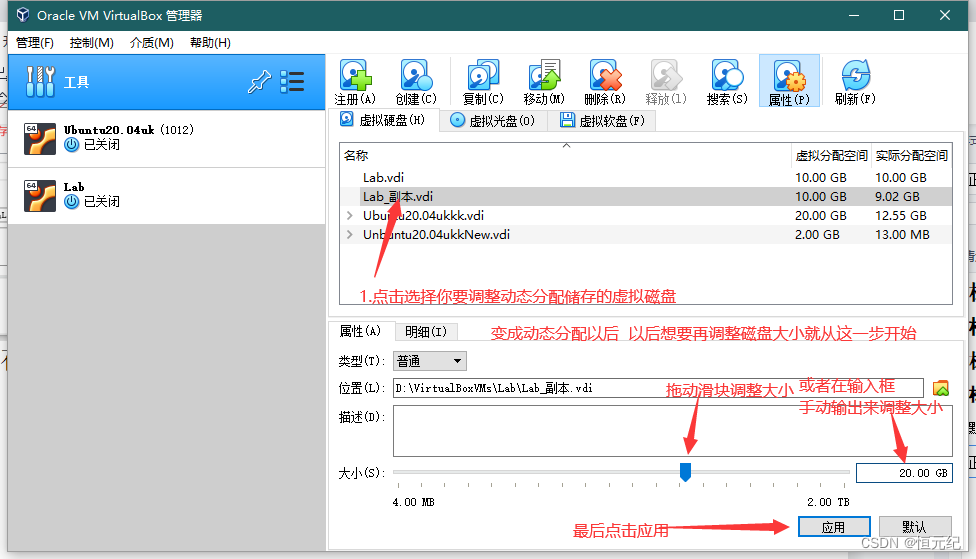Click in the 位置(L) location path field
The height and width of the screenshot is (559, 976).
[x=658, y=388]
